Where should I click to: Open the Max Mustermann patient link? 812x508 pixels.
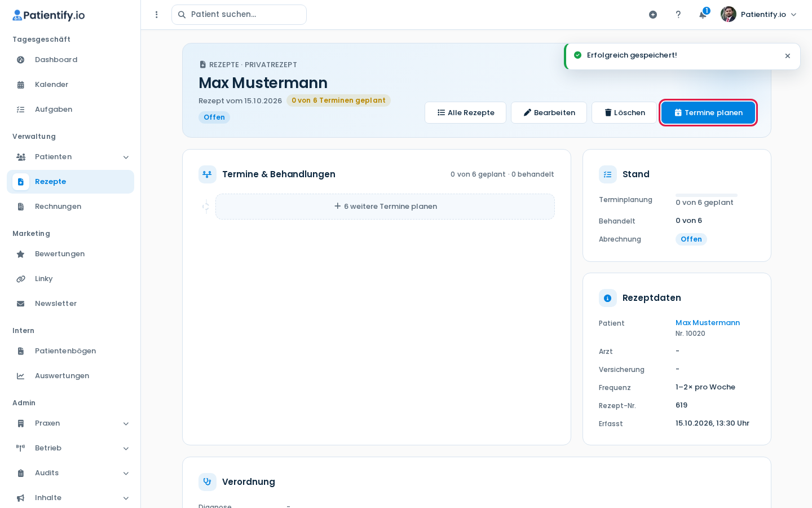pos(708,322)
